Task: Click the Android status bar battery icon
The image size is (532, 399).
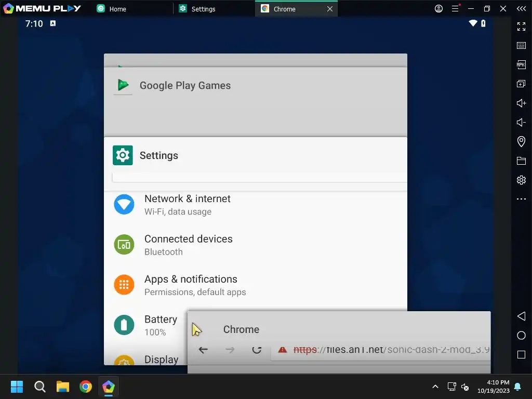Action: (x=483, y=23)
